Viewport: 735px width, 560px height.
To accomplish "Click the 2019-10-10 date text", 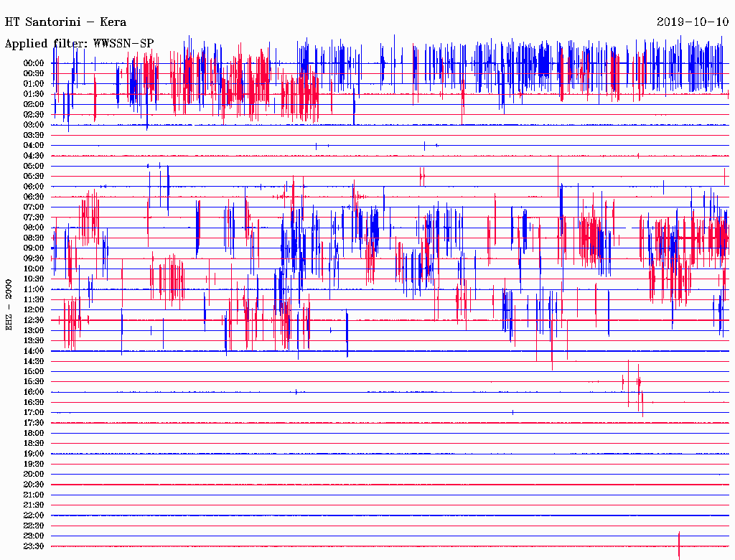I will 693,22.
